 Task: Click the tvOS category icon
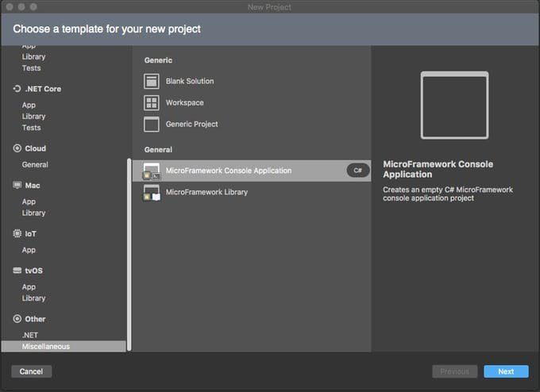pos(17,271)
